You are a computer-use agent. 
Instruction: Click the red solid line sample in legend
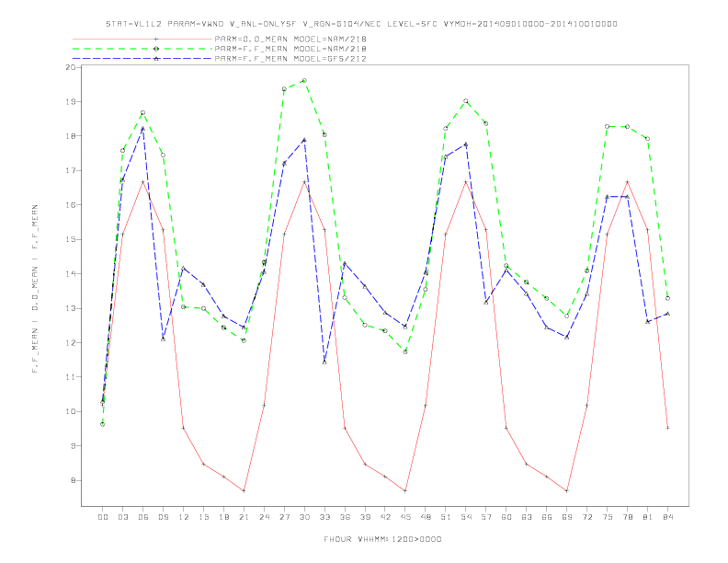[x=142, y=39]
